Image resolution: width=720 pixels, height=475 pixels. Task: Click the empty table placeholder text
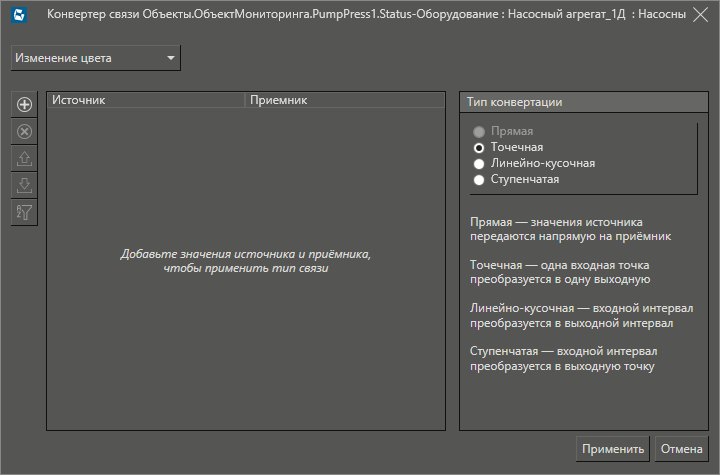pos(245,261)
